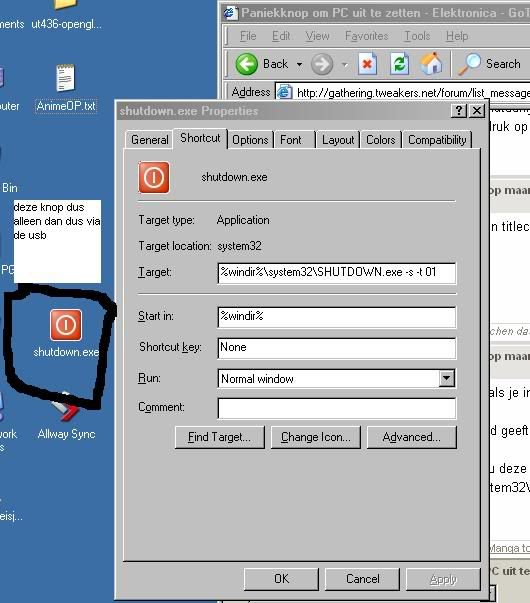Click the green Back arrow icon
Image resolution: width=530 pixels, height=603 pixels.
pos(246,64)
